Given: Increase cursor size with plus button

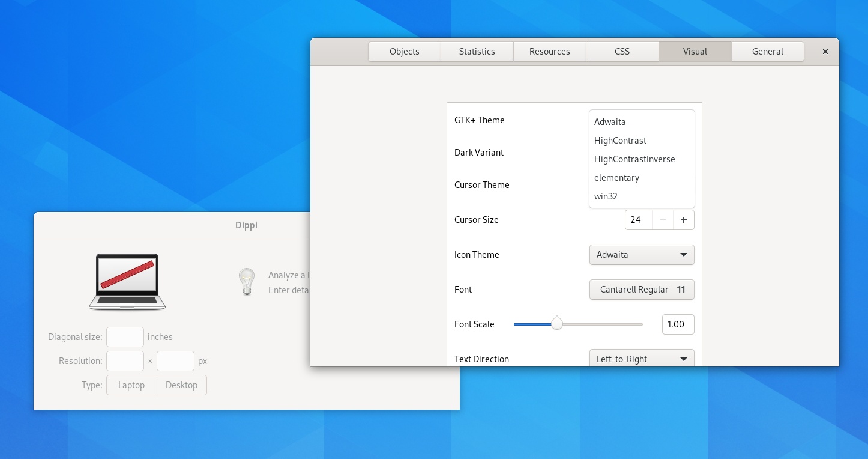Looking at the screenshot, I should [684, 220].
